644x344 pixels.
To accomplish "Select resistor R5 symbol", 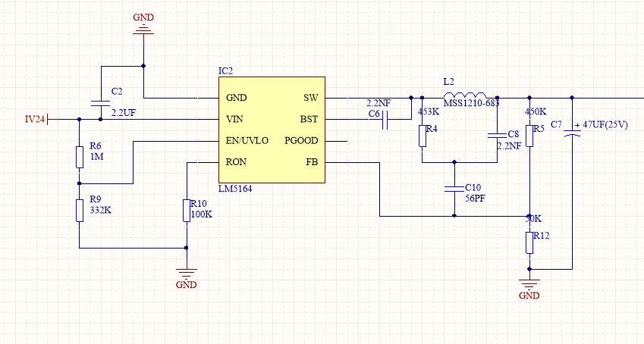I will (529, 136).
